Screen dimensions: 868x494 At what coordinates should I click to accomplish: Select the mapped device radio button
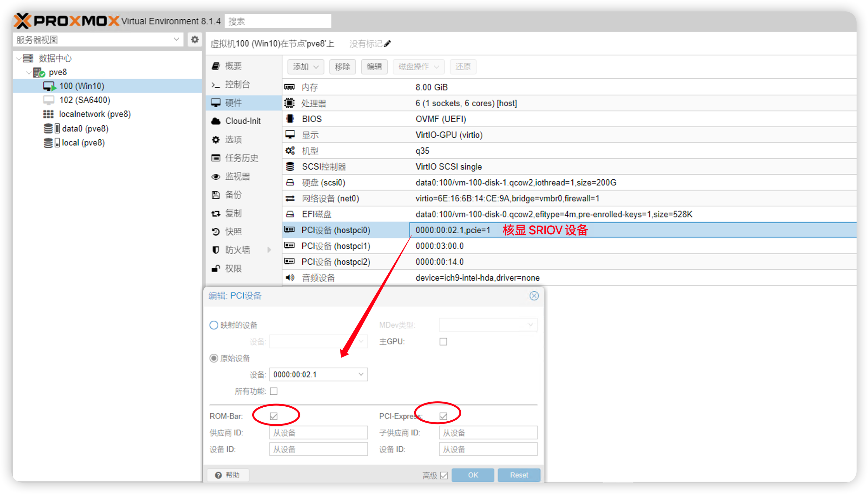click(214, 325)
